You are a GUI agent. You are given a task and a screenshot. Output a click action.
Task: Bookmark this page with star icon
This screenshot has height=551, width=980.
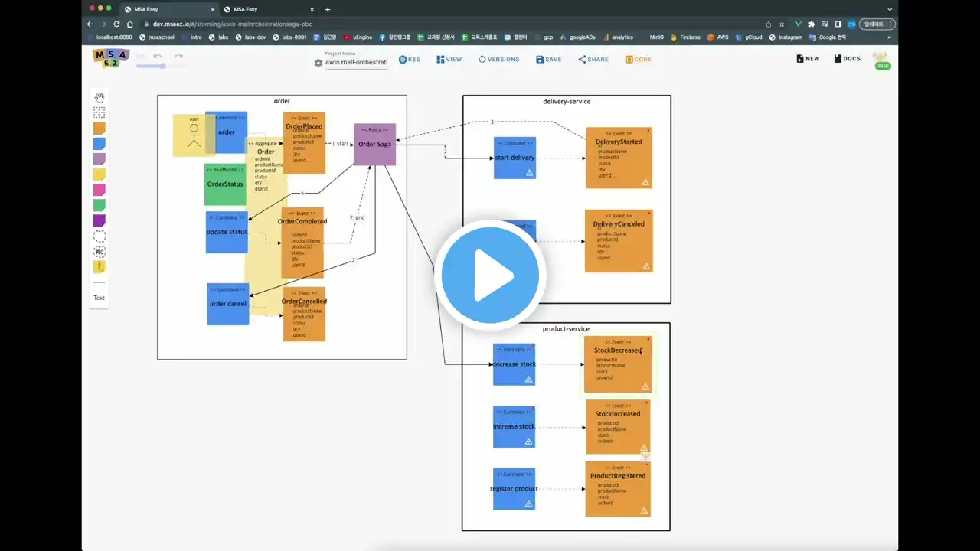tap(782, 24)
